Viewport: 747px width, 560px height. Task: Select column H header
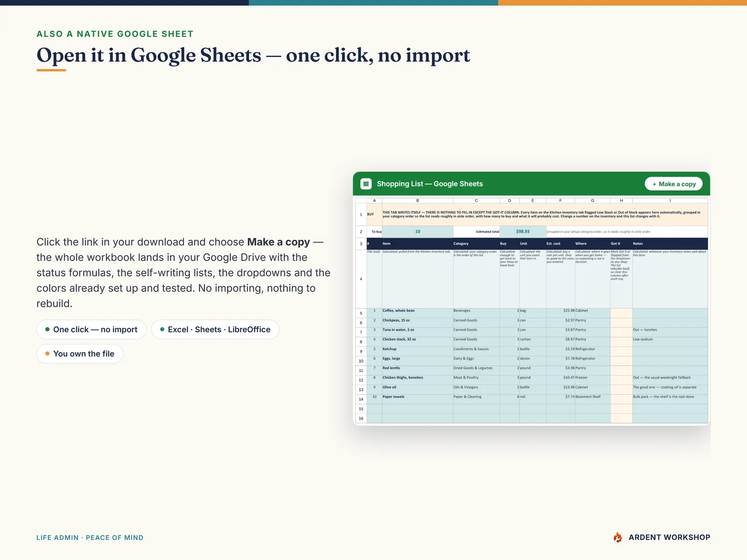click(x=621, y=201)
